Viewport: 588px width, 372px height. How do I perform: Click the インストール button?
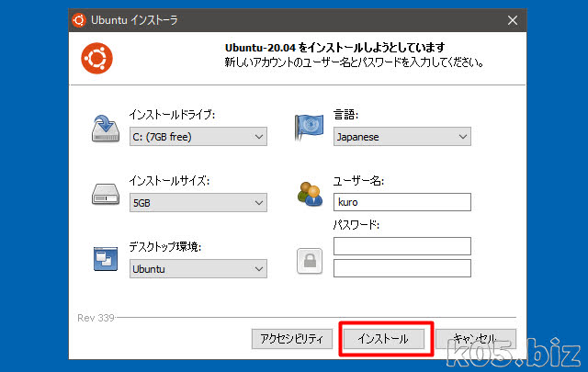pos(383,339)
